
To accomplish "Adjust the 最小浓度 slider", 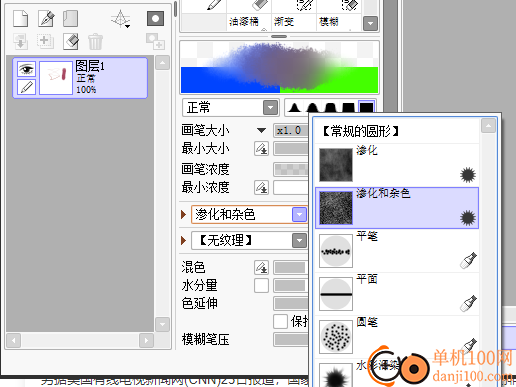I will [291, 187].
